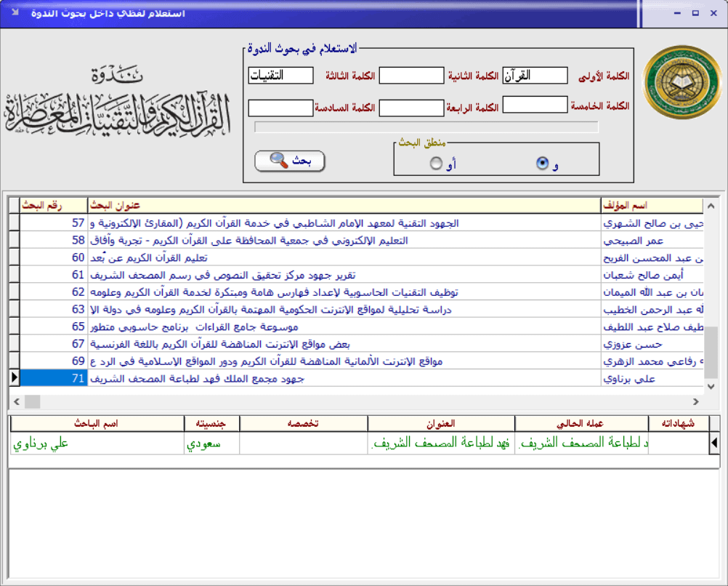Click researcher name cell علي برناوي in details

[97, 443]
